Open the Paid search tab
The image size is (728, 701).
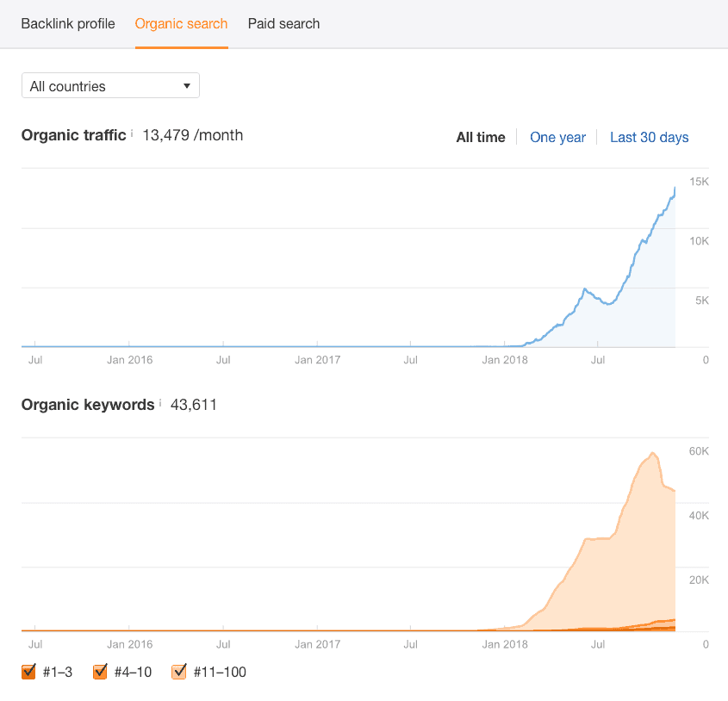pyautogui.click(x=283, y=24)
